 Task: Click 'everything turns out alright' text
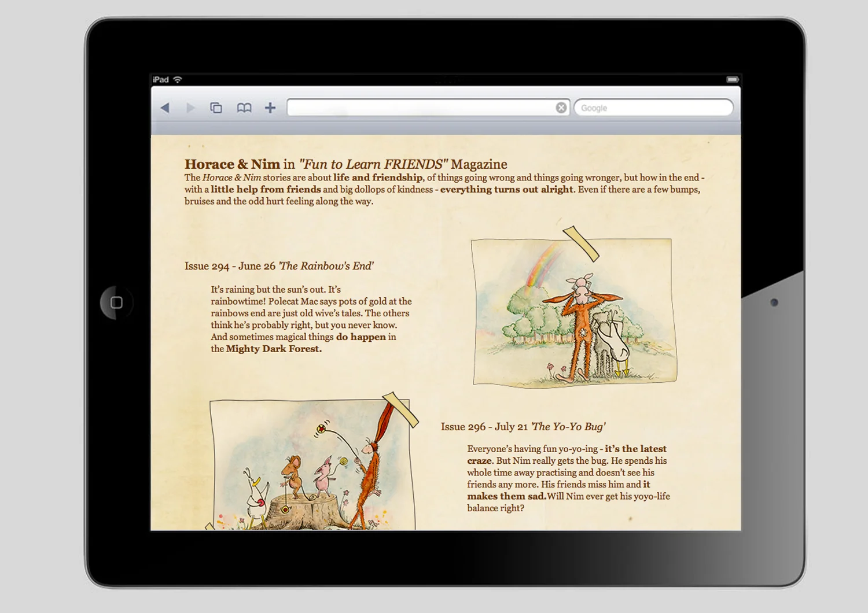tap(506, 189)
